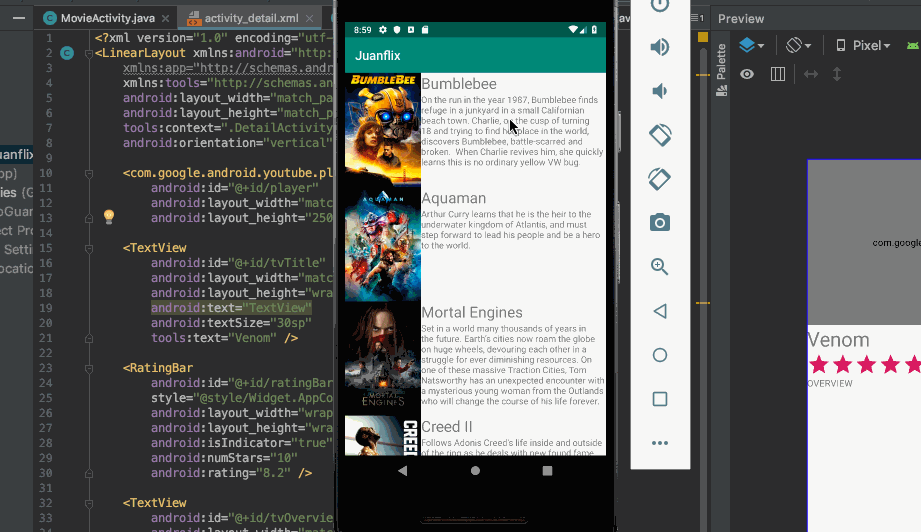Toggle the eye view options in Preview
This screenshot has height=532, width=921.
pyautogui.click(x=747, y=74)
